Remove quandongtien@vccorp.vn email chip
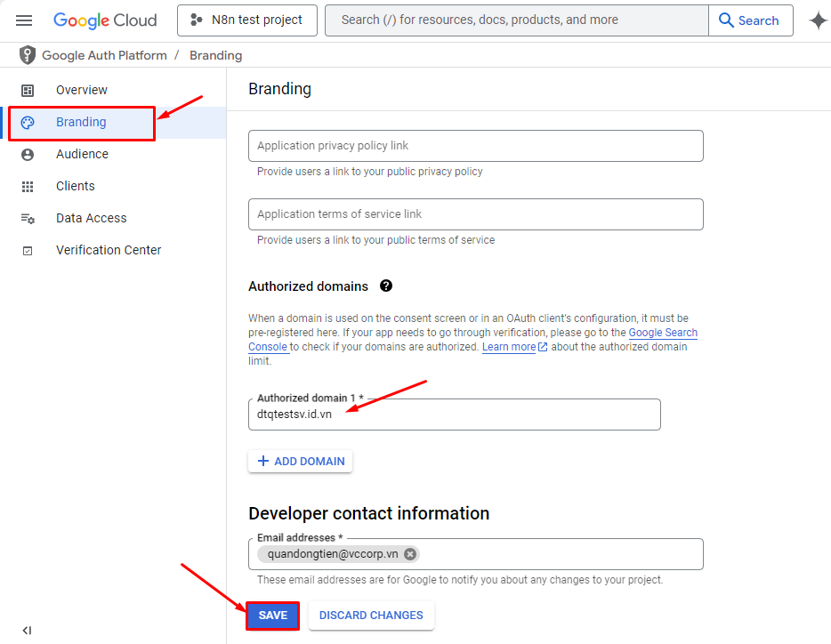The height and width of the screenshot is (644, 831). (x=410, y=554)
